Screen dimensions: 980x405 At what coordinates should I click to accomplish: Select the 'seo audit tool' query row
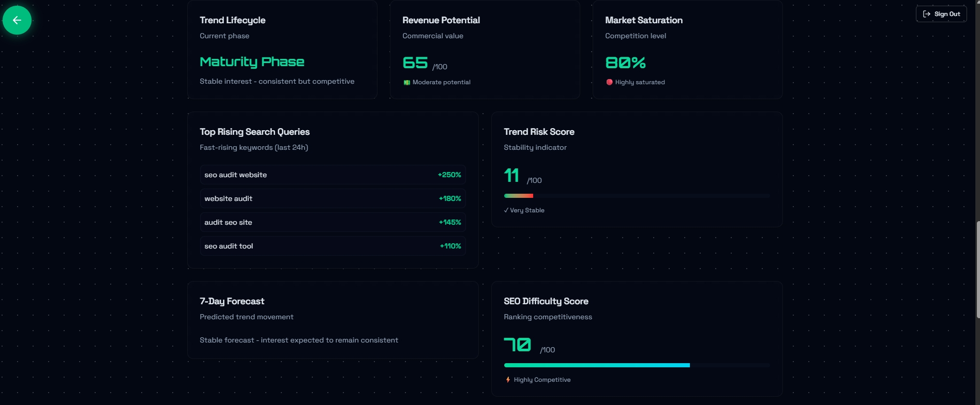click(x=333, y=246)
